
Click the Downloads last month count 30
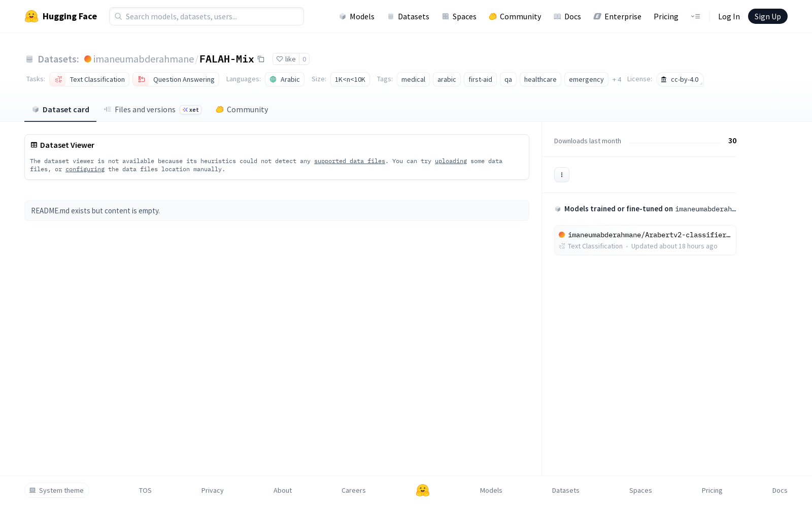pos(732,141)
